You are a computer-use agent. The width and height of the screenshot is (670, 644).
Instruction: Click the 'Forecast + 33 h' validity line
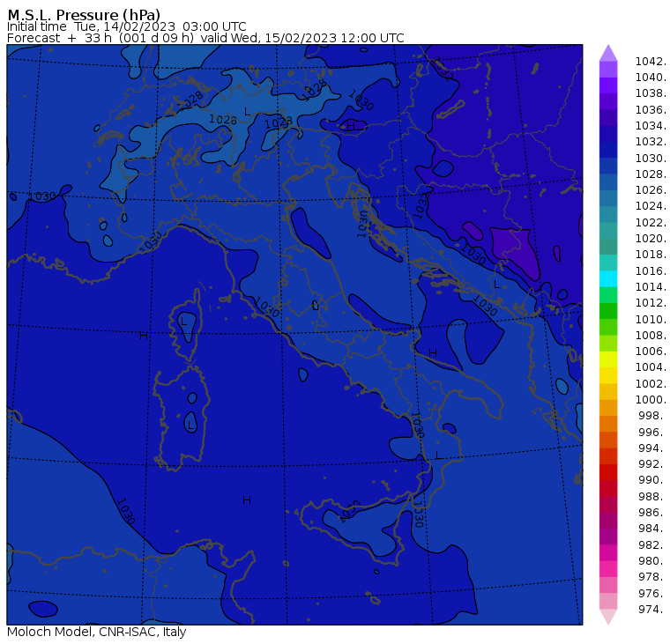[x=205, y=38]
